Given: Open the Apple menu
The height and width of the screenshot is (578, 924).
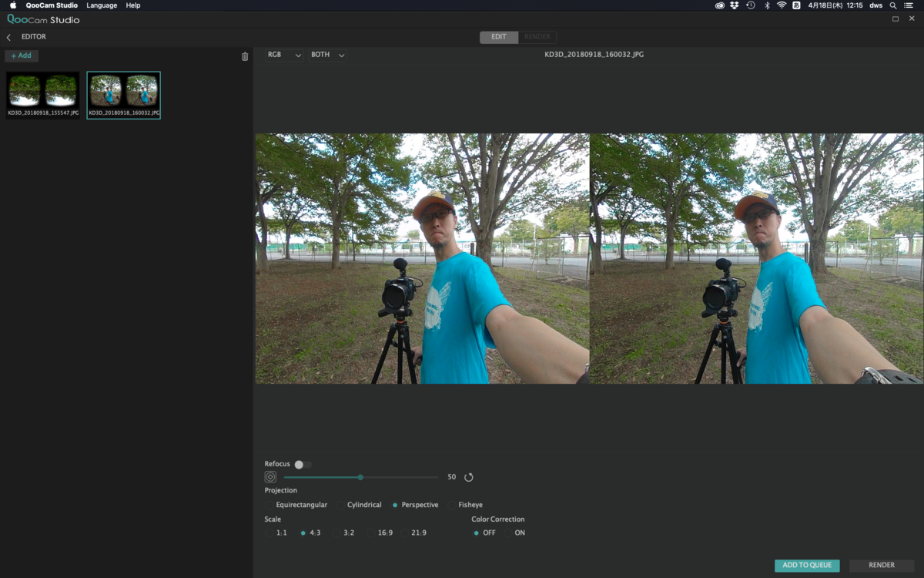Looking at the screenshot, I should point(13,5).
